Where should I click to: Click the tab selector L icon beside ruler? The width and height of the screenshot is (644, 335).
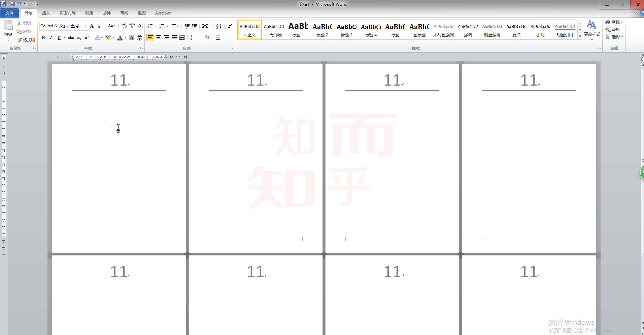coord(4,57)
